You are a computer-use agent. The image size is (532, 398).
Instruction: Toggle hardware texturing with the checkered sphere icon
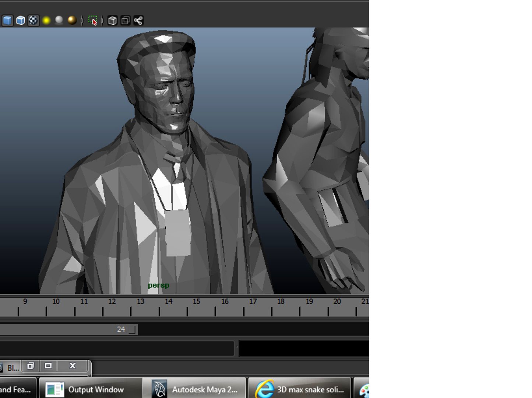(33, 20)
